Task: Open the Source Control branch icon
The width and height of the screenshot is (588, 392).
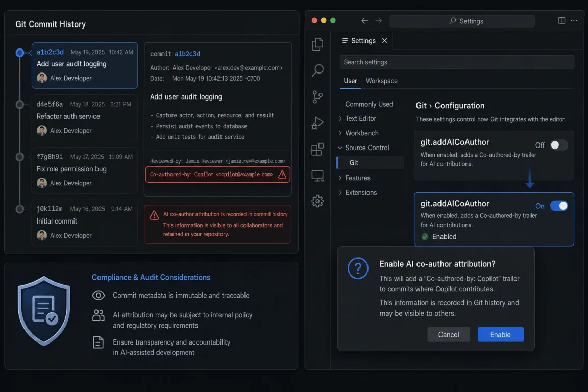Action: [317, 97]
